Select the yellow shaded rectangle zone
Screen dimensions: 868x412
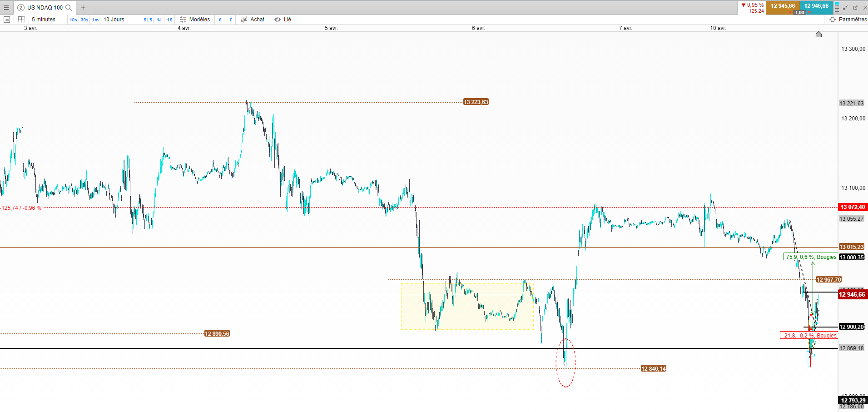[x=467, y=307]
